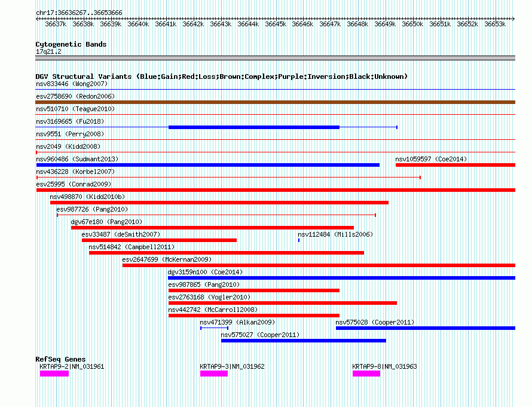Click the RefSeq Genes track title

[60, 359]
